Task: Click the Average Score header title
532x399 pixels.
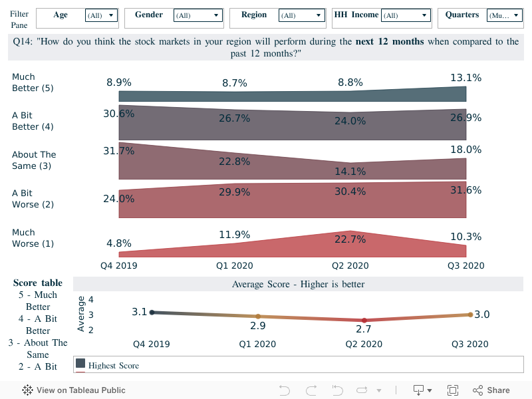Action: pos(298,284)
